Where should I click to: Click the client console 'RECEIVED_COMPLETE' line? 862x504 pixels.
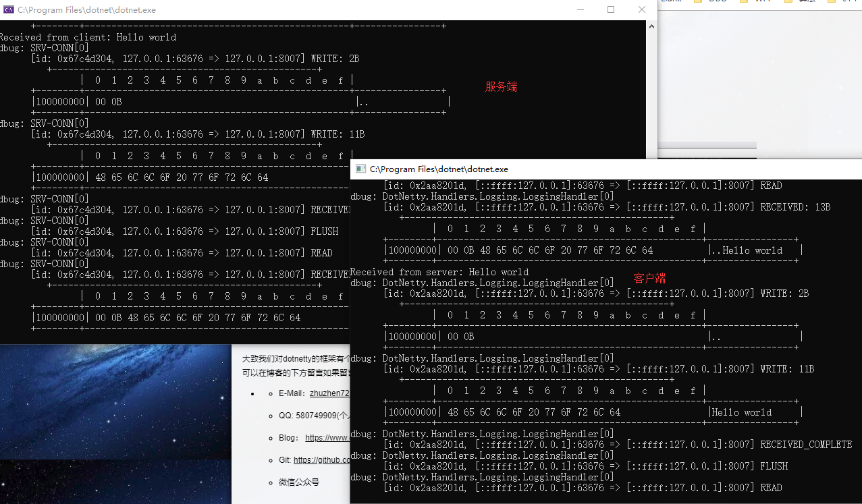click(x=617, y=445)
